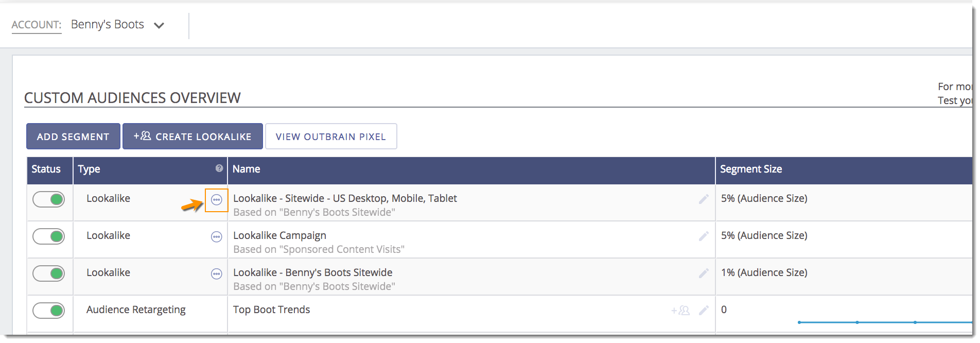Image resolution: width=980 pixels, height=343 pixels.
Task: Open View Outbrain Pixel
Action: [330, 136]
